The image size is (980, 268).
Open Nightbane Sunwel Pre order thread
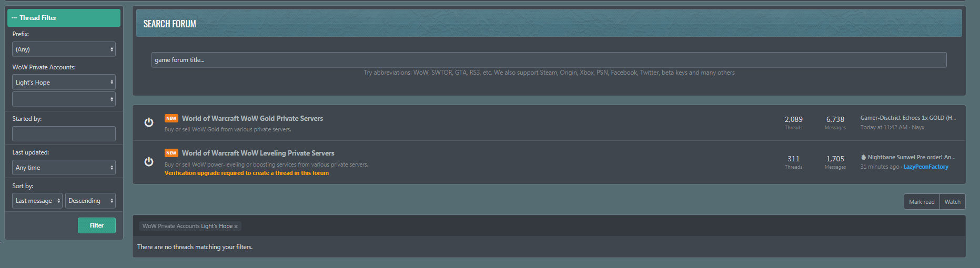912,157
